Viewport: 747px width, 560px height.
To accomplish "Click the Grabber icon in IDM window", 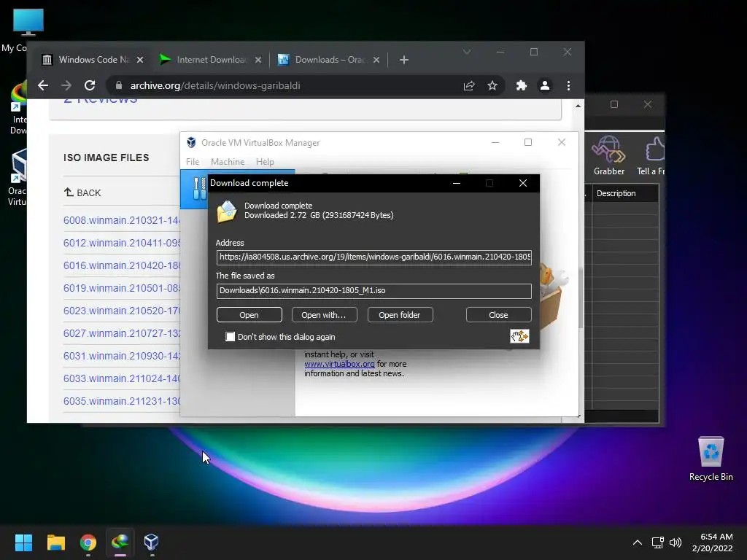I will [x=609, y=156].
